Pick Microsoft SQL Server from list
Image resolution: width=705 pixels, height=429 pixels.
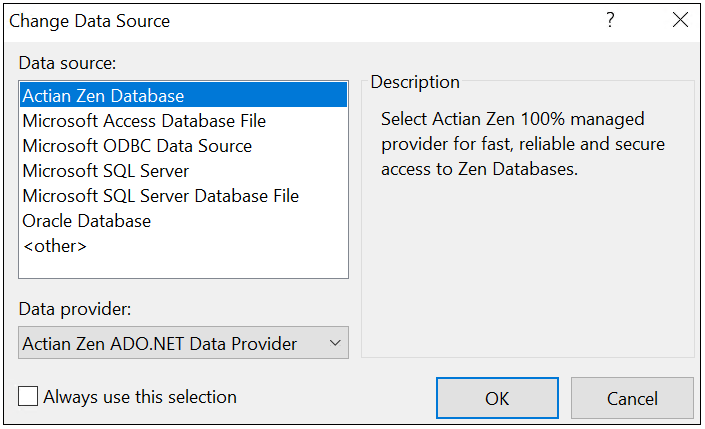183,171
